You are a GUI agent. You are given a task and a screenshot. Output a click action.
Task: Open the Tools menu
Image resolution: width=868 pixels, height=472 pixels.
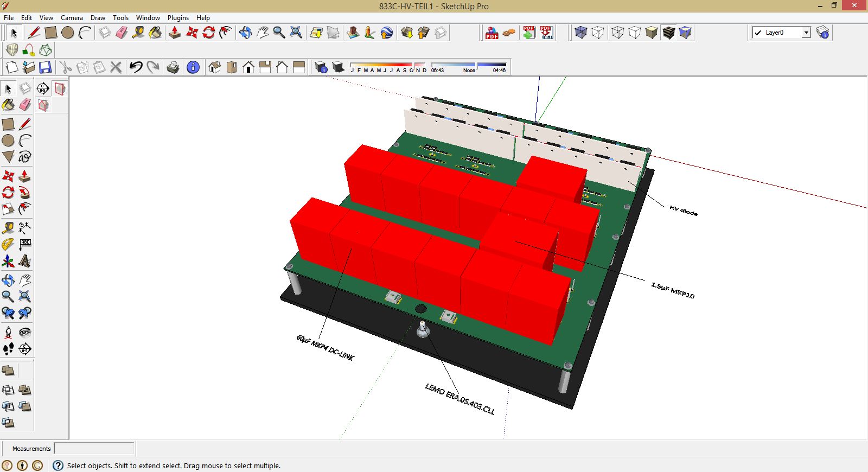coord(120,18)
